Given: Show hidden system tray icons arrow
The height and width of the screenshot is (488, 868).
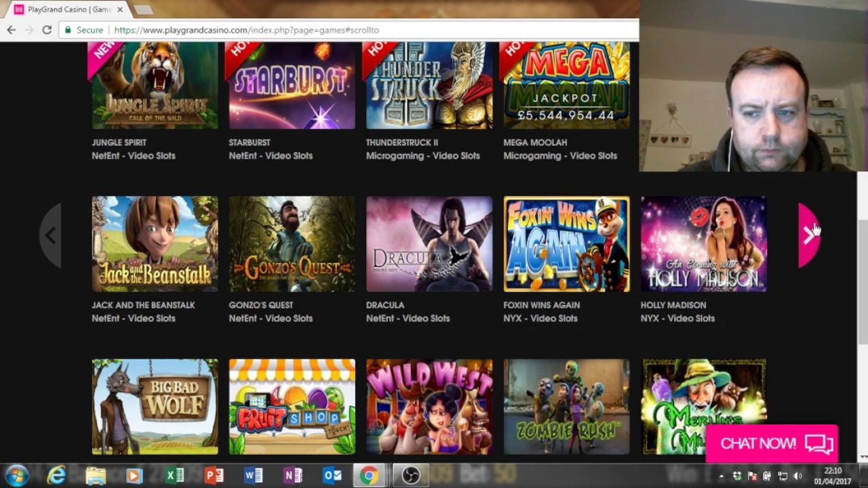Looking at the screenshot, I should [722, 476].
